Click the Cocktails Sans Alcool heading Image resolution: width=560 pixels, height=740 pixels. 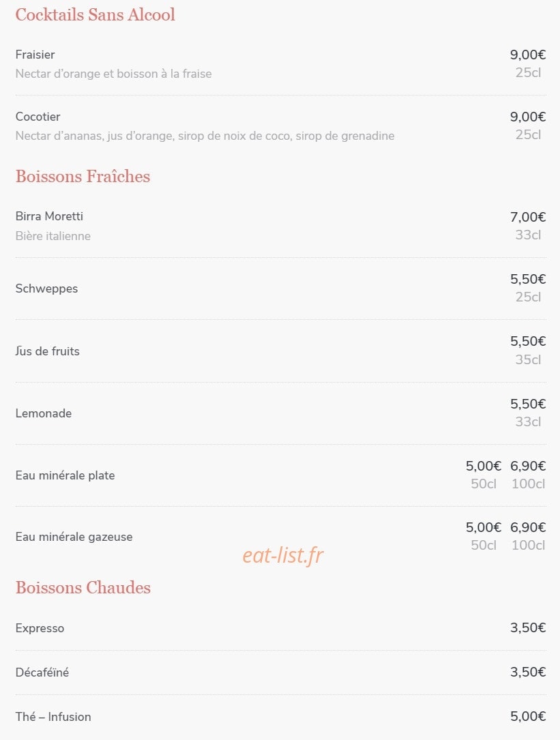tap(95, 14)
